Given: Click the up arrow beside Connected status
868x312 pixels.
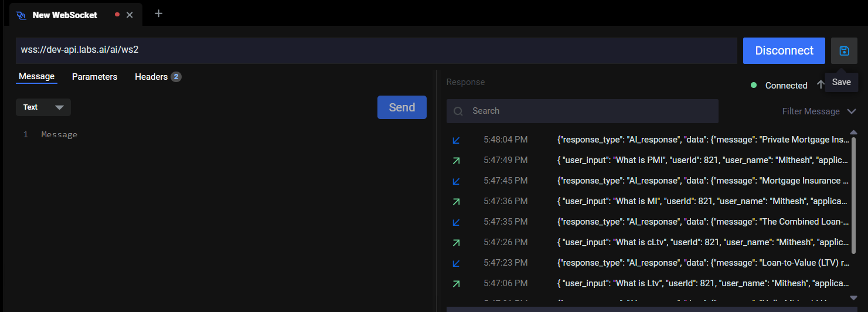Looking at the screenshot, I should click(821, 85).
